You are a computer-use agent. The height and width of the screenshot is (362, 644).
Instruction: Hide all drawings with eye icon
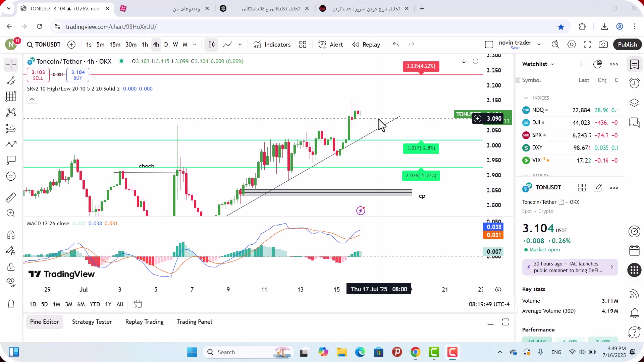pos(11,283)
